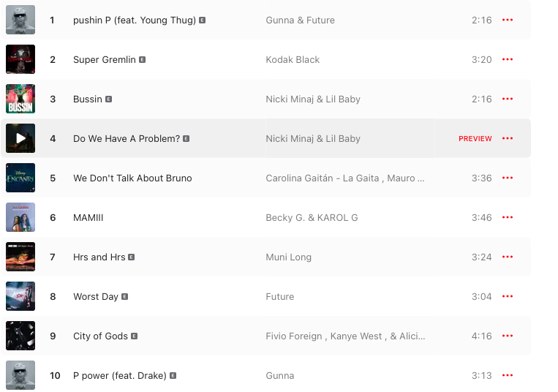Select the Encanto album cover thumbnail
558x392 pixels.
pos(20,178)
